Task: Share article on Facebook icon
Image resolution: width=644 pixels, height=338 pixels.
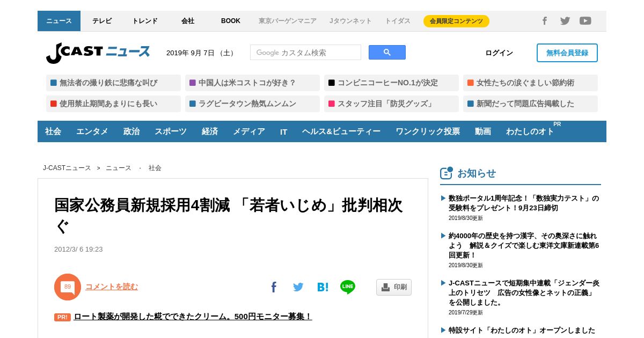Action: click(274, 287)
